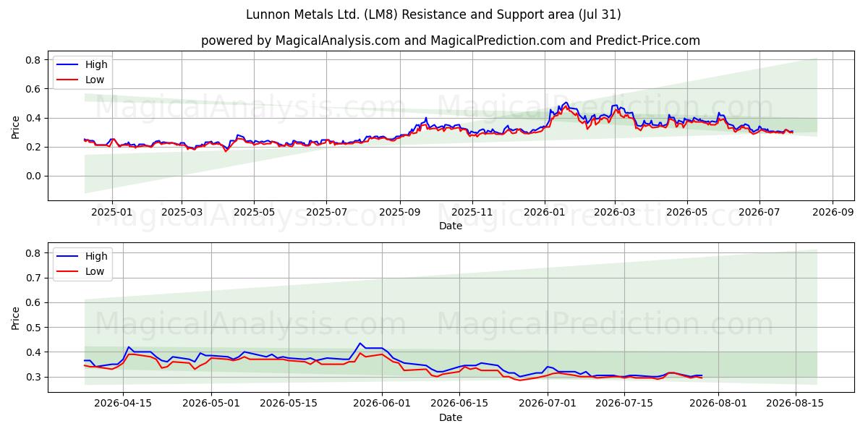Click the '2026-06-15' tick label on bottom chart

click(460, 404)
